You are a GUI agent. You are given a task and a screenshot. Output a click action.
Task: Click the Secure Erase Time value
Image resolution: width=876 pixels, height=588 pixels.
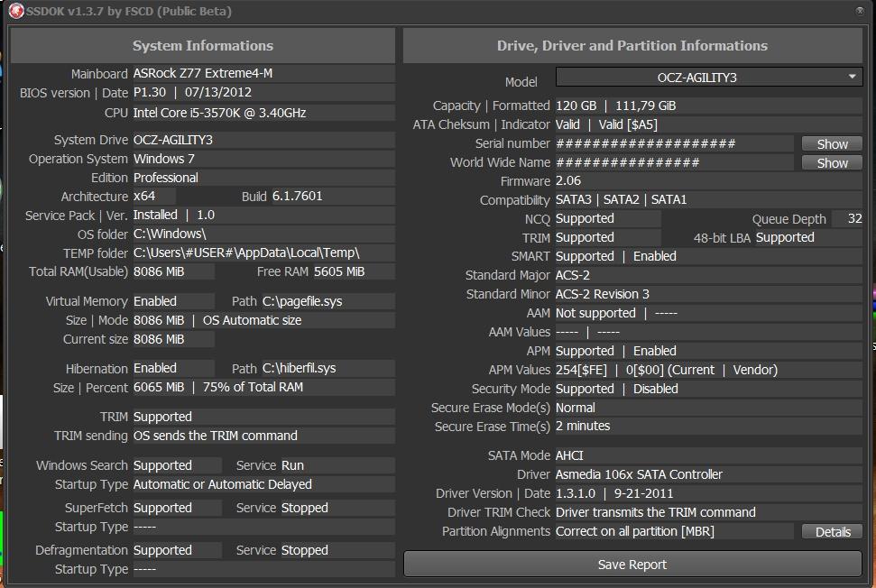pos(707,427)
